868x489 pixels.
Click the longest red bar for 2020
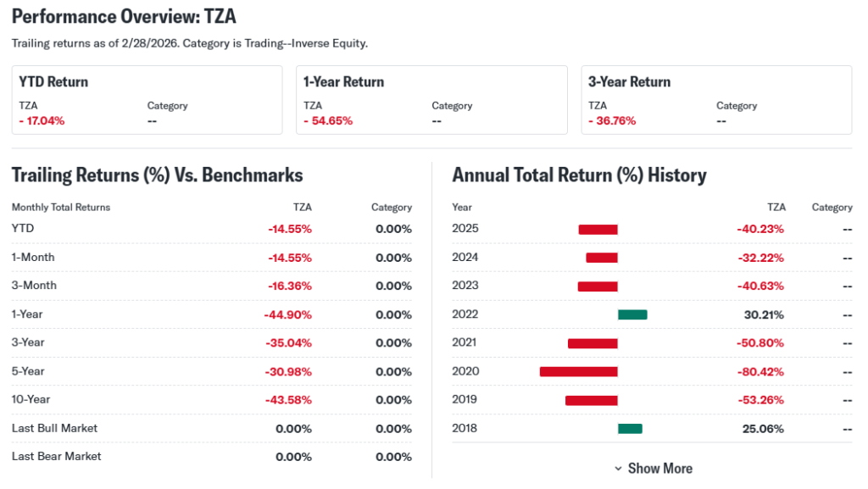(578, 371)
